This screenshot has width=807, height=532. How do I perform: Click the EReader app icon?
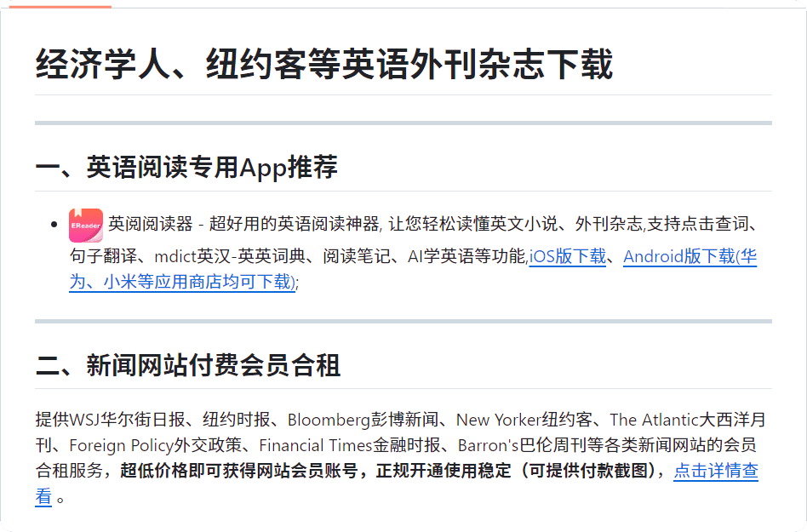click(x=86, y=225)
